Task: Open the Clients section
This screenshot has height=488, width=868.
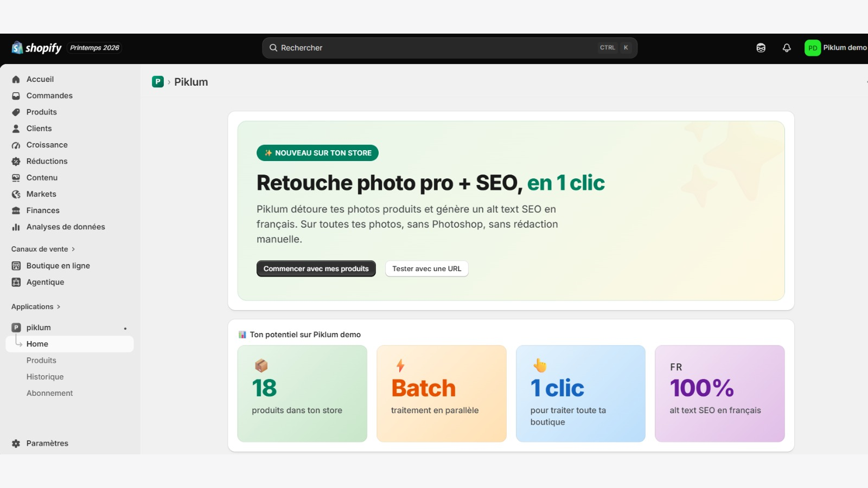Action: tap(39, 129)
